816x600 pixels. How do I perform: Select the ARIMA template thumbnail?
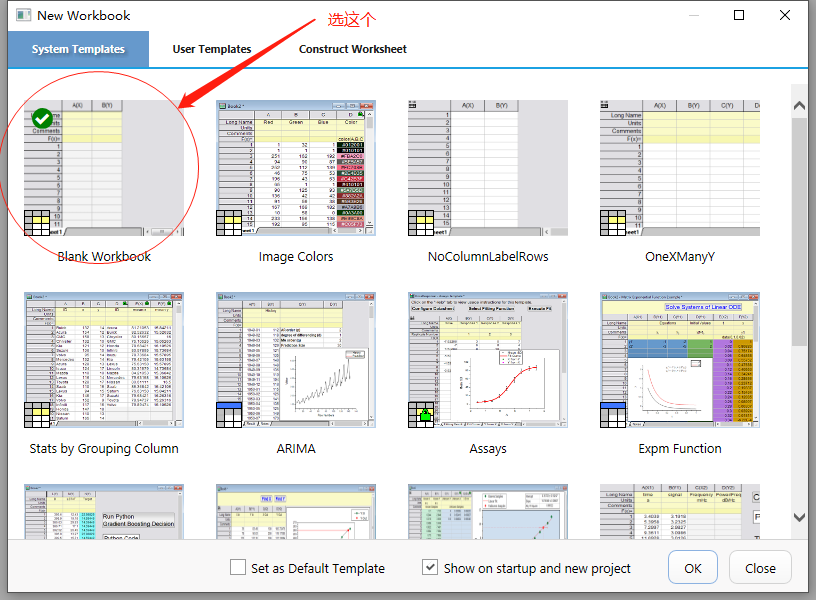(296, 360)
